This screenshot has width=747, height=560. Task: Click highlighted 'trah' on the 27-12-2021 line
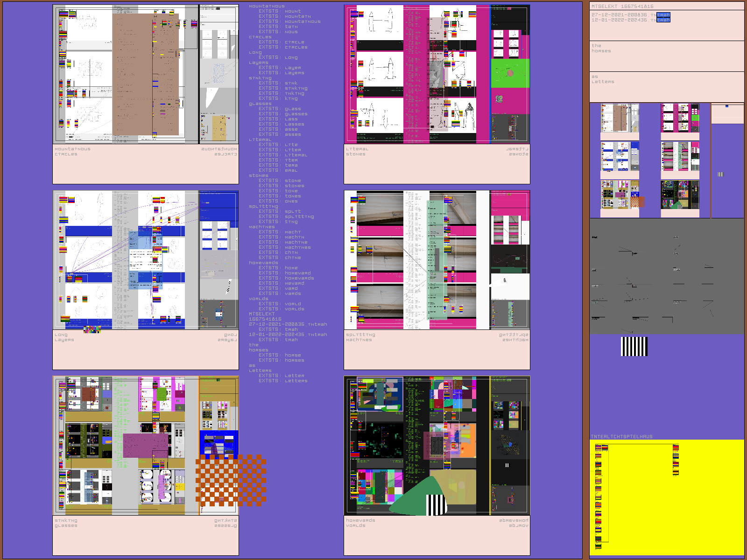pyautogui.click(x=663, y=15)
